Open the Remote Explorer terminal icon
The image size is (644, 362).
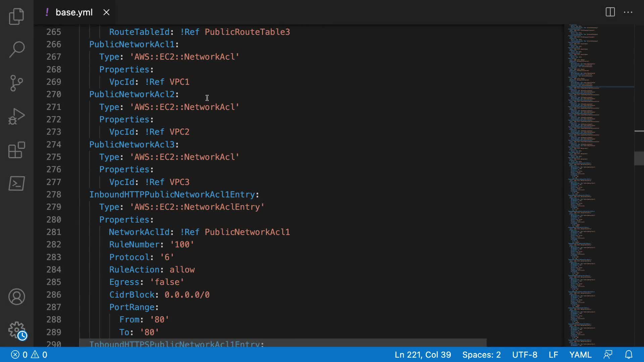tap(16, 183)
